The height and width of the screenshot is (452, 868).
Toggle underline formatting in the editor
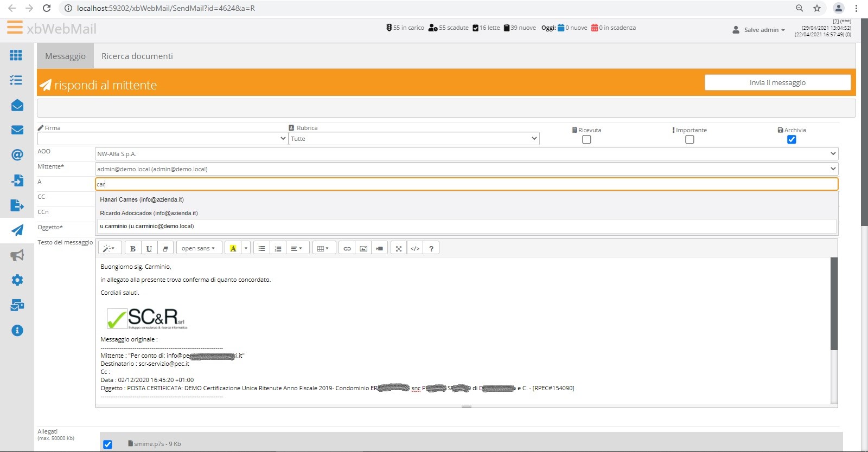[x=149, y=248]
